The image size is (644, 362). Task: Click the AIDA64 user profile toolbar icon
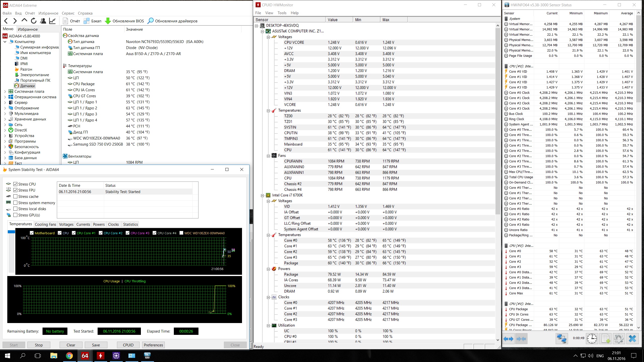[x=43, y=21]
